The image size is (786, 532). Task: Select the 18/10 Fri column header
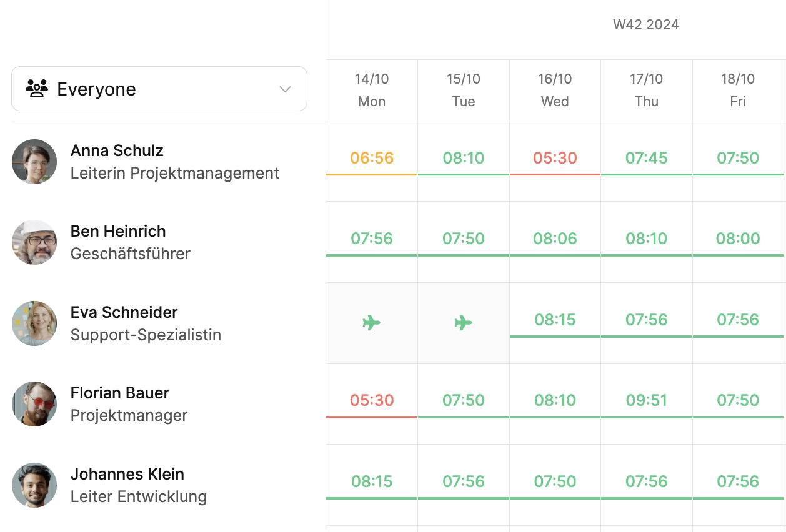coord(738,90)
